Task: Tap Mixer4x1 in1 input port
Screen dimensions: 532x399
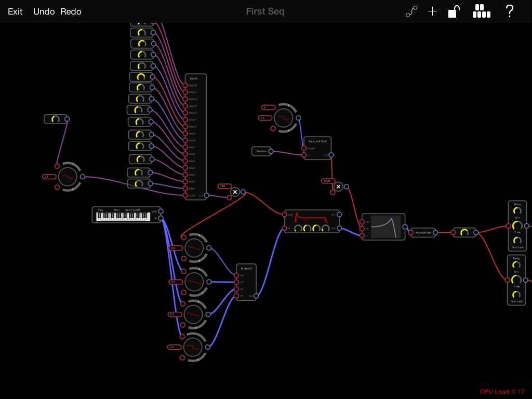Action: pyautogui.click(x=236, y=296)
